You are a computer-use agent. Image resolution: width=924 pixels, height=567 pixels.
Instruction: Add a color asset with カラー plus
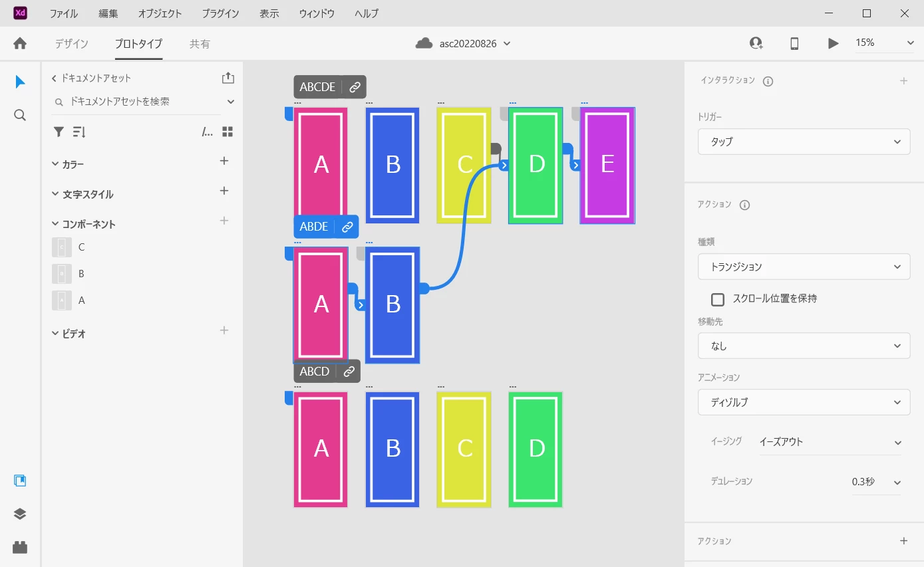point(224,161)
